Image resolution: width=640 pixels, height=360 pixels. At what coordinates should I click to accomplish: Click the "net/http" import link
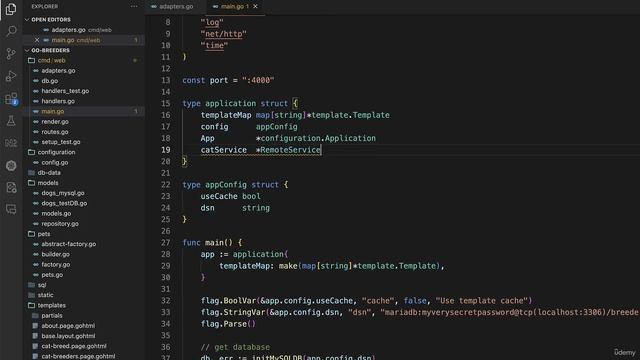(x=224, y=34)
